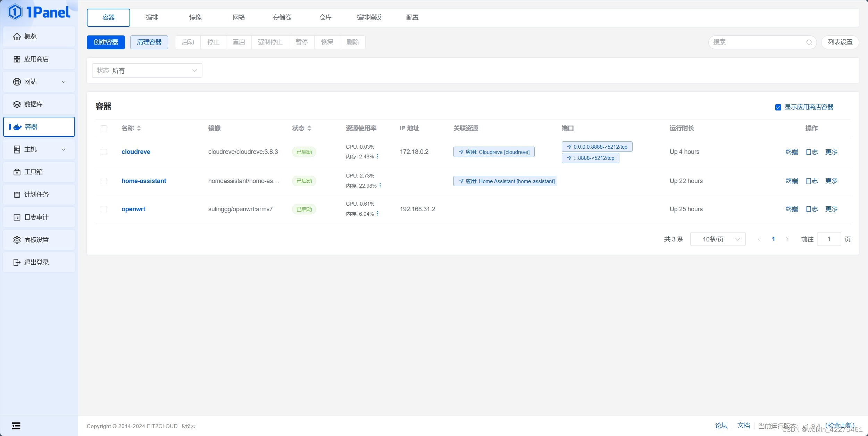Toggle display of app store containers

tap(777, 107)
